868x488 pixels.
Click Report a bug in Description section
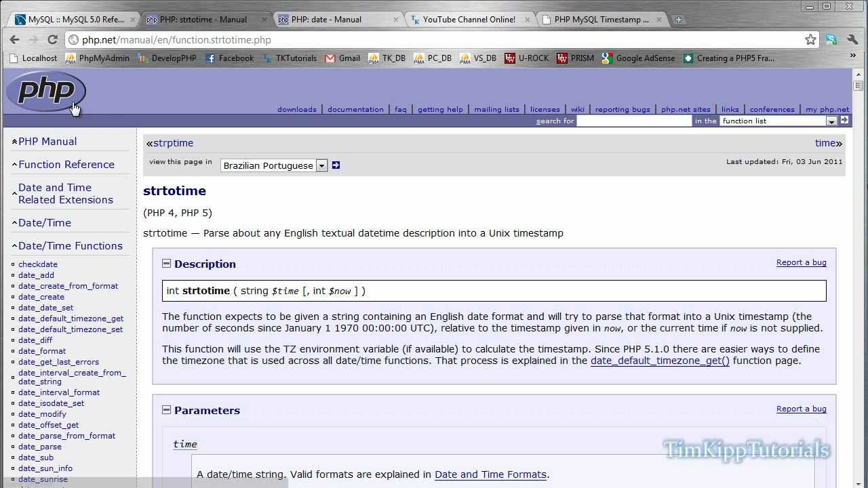point(802,262)
